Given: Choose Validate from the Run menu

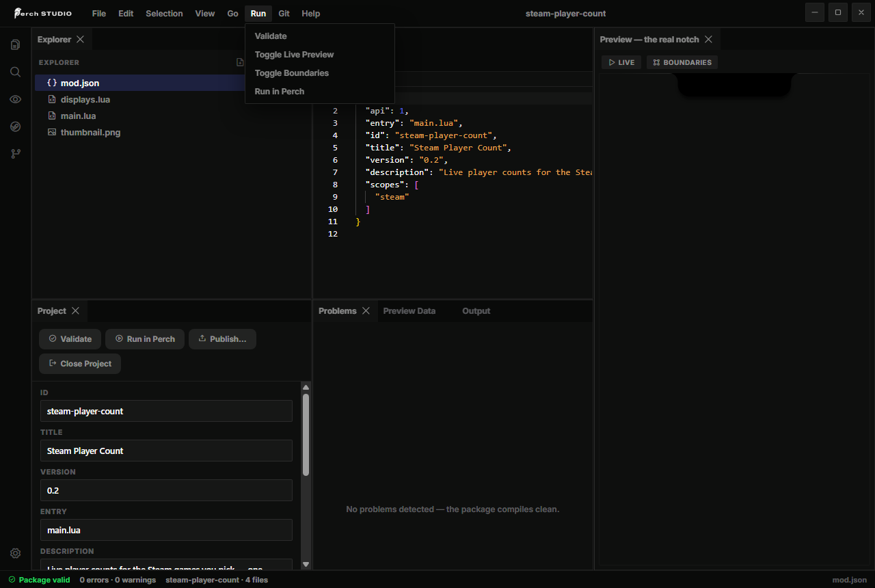Looking at the screenshot, I should [320, 36].
